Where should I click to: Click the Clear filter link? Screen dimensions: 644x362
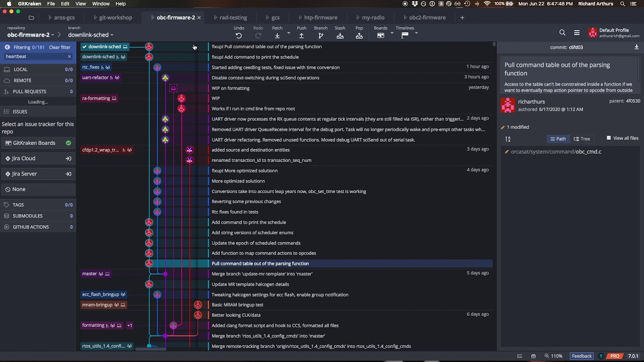click(x=59, y=47)
